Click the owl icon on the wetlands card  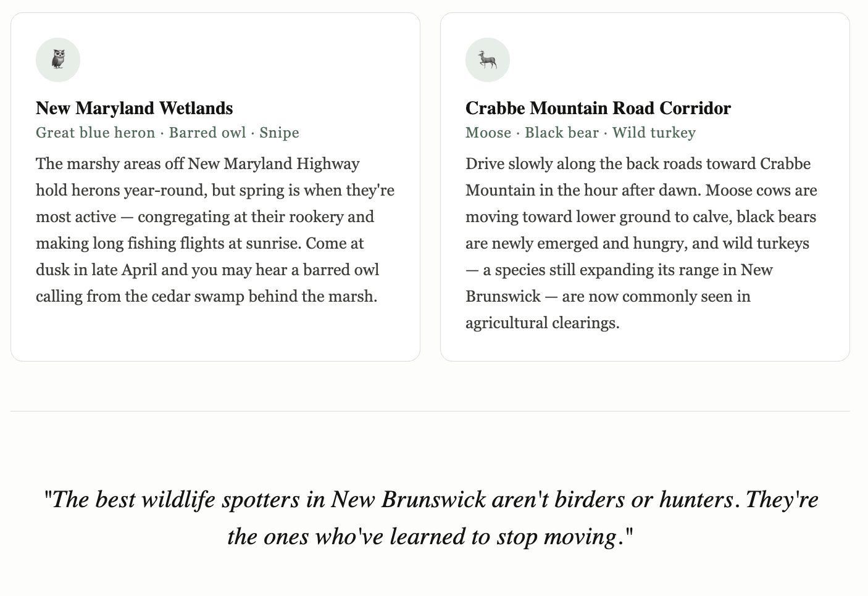pos(58,60)
